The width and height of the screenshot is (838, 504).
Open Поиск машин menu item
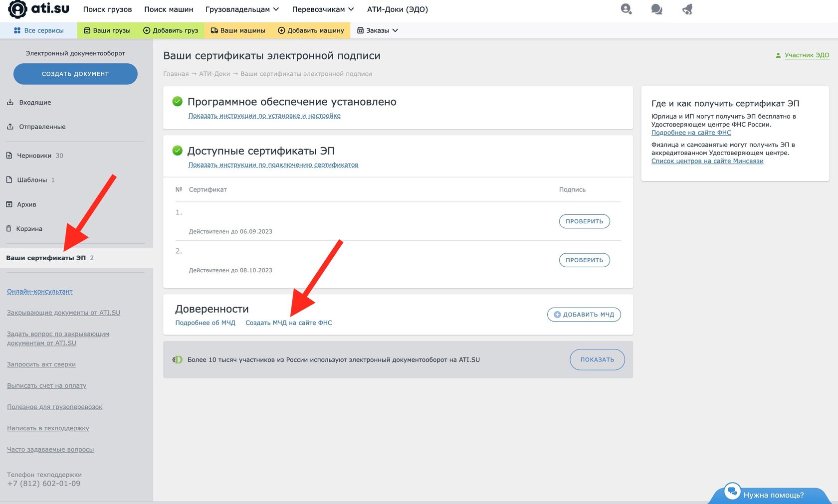(x=169, y=9)
